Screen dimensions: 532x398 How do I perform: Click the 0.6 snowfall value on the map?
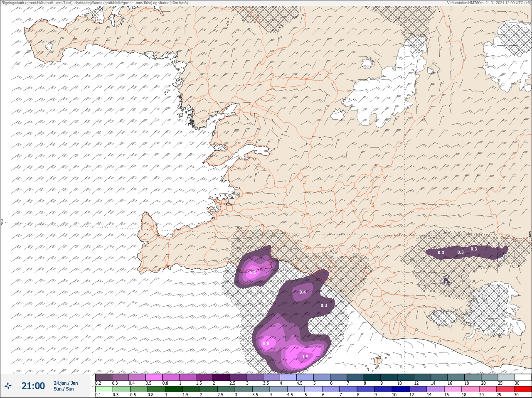click(x=266, y=343)
